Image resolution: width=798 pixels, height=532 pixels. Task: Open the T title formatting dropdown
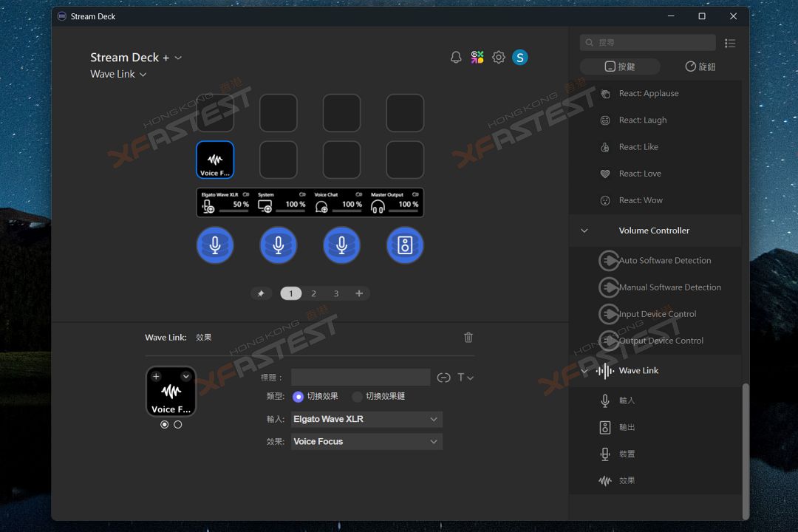[465, 378]
